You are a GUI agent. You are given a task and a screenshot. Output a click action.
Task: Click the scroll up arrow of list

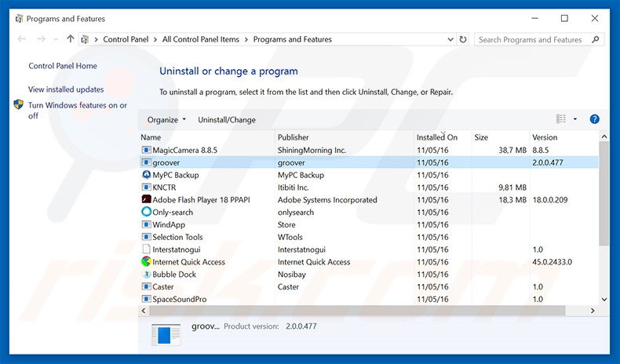pos(604,136)
